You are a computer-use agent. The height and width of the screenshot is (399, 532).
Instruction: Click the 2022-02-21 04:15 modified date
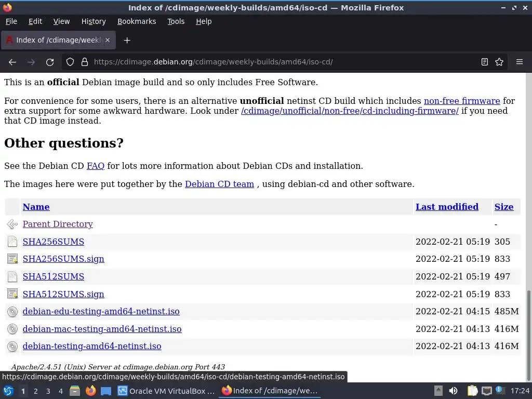(x=453, y=312)
